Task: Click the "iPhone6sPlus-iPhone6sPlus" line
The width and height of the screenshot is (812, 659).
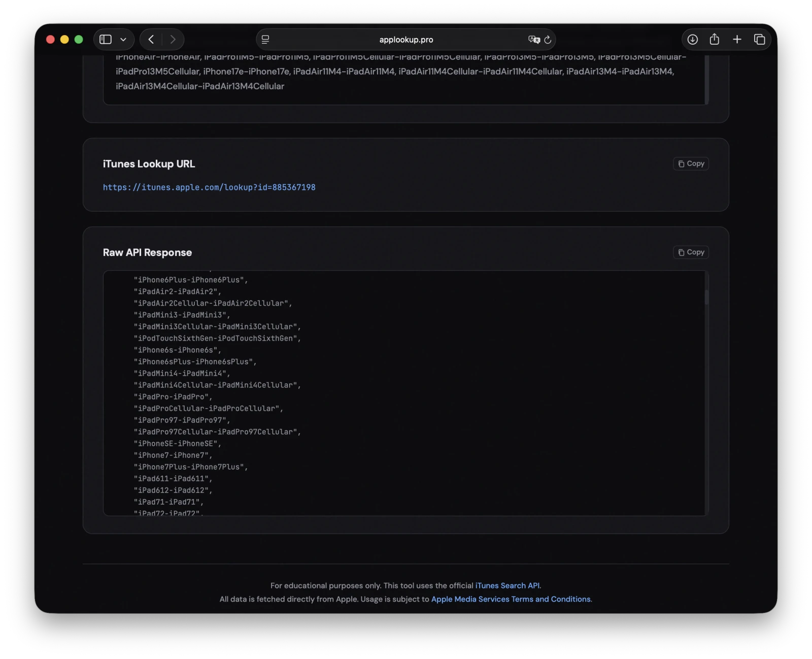Action: (195, 361)
